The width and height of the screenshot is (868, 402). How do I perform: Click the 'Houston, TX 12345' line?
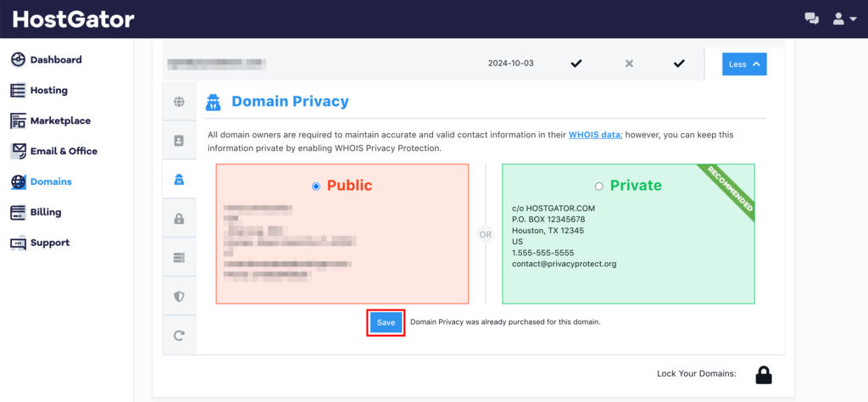pos(548,231)
